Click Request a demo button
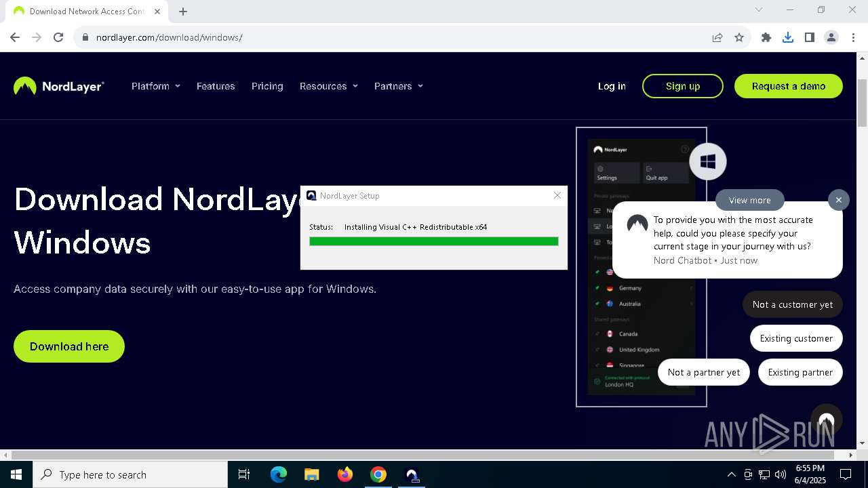The height and width of the screenshot is (488, 868). (789, 86)
